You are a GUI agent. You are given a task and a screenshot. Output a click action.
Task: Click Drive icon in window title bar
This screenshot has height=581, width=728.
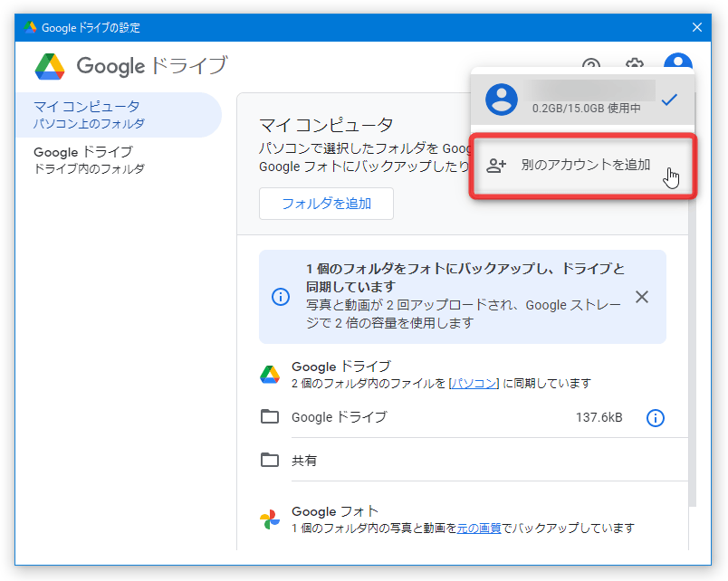coord(30,27)
